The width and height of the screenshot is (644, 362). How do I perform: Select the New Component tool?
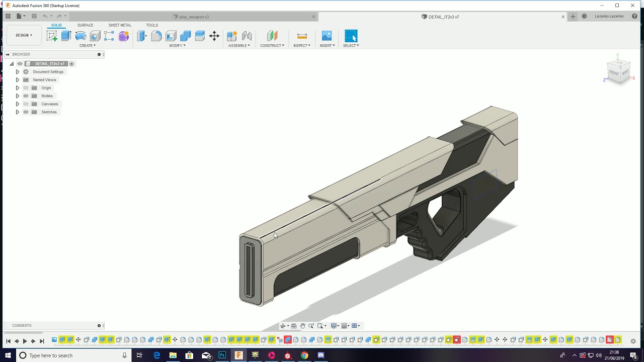[232, 36]
